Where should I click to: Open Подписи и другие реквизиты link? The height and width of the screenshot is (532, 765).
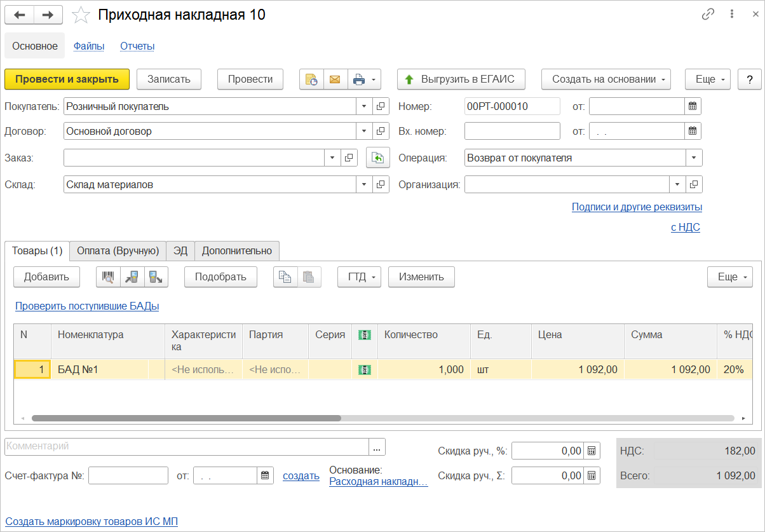click(637, 207)
